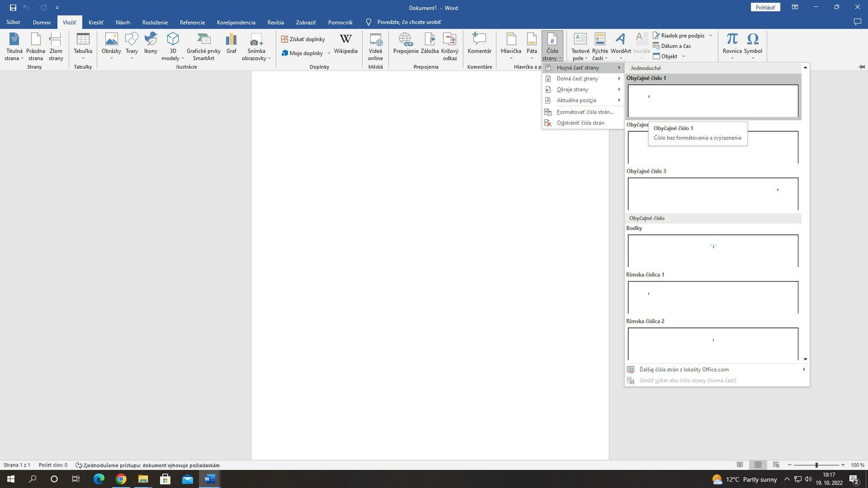This screenshot has height=488, width=868.
Task: Open Google Chrome from the taskbar
Action: tap(121, 479)
